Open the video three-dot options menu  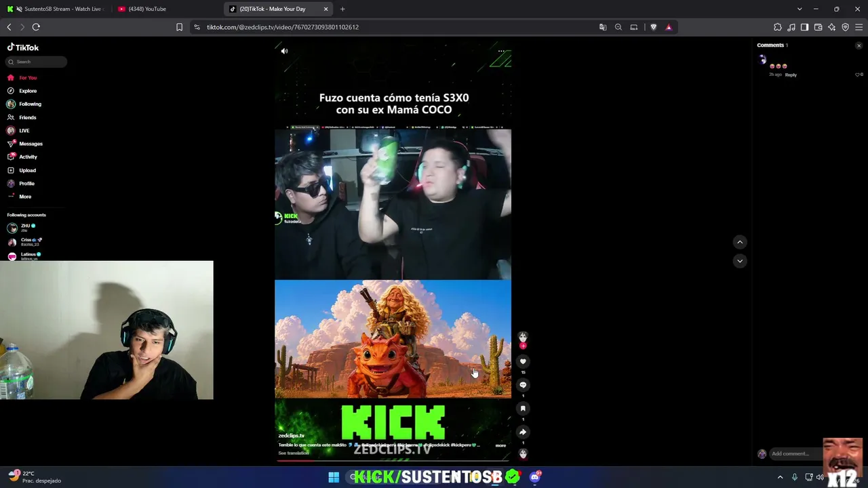tap(501, 51)
